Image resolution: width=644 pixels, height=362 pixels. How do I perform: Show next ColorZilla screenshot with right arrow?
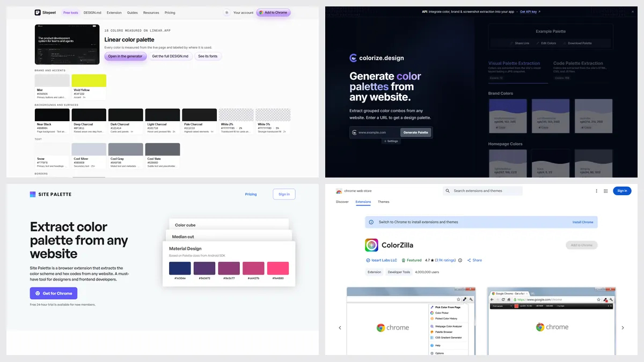(x=623, y=328)
